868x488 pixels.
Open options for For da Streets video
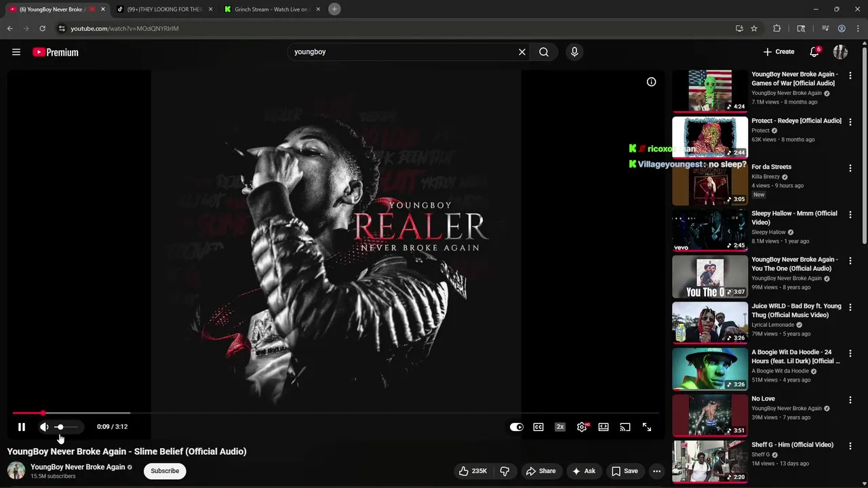[x=850, y=168]
